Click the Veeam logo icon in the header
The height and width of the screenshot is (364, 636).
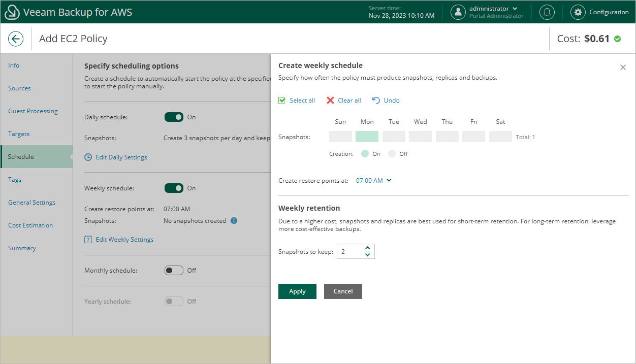(12, 12)
